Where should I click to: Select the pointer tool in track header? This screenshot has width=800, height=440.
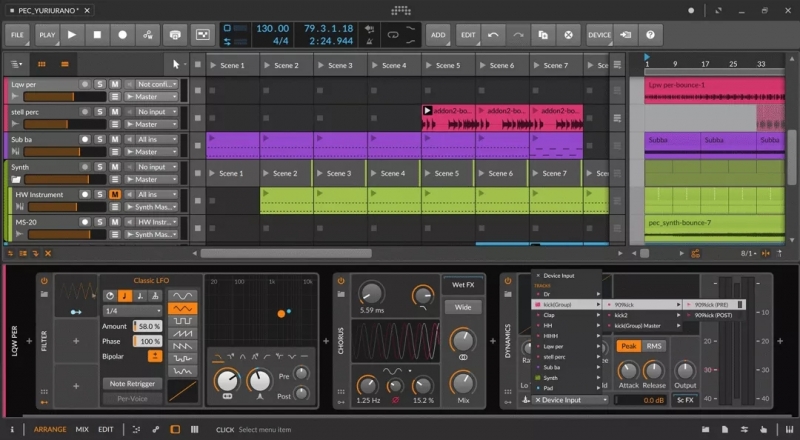(176, 64)
